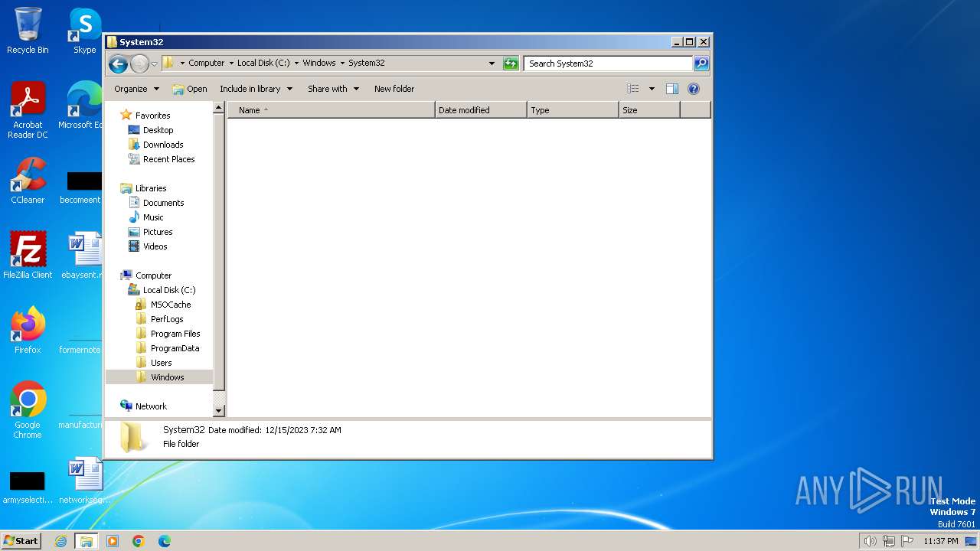Refresh the System32 folder view
This screenshot has height=551, width=980.
pos(511,64)
